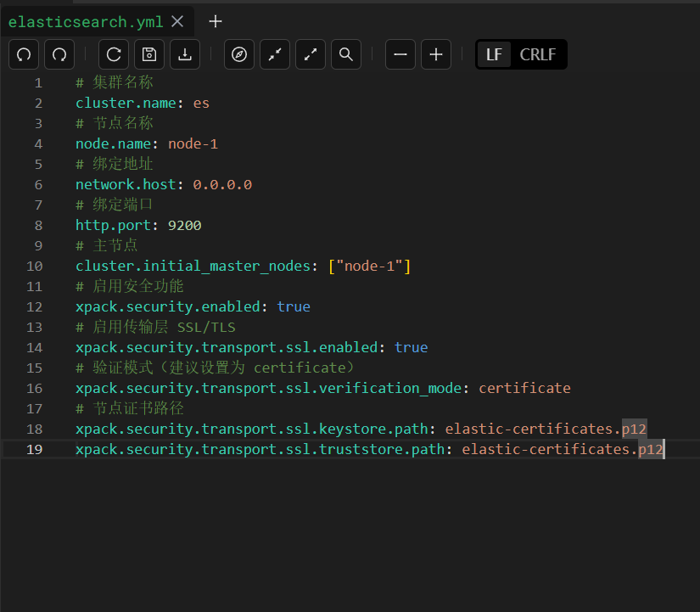Download the file with the download icon
This screenshot has height=612, width=700.
pos(185,54)
